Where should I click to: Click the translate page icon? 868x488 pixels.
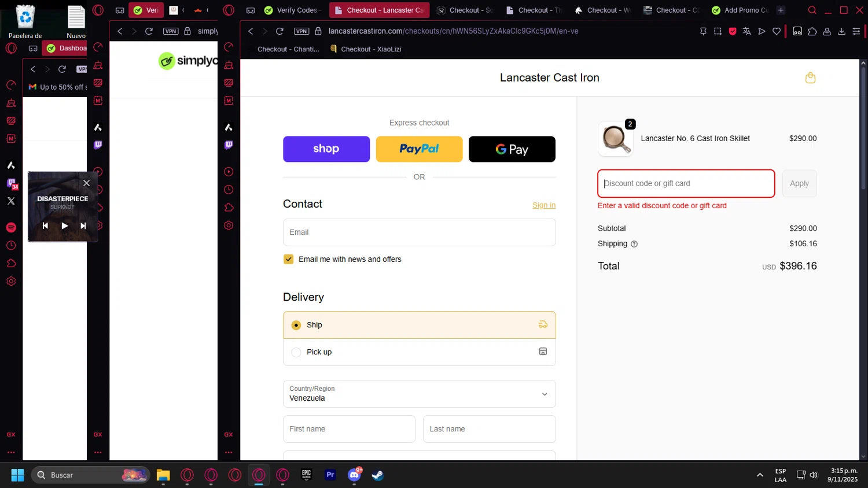click(x=747, y=31)
